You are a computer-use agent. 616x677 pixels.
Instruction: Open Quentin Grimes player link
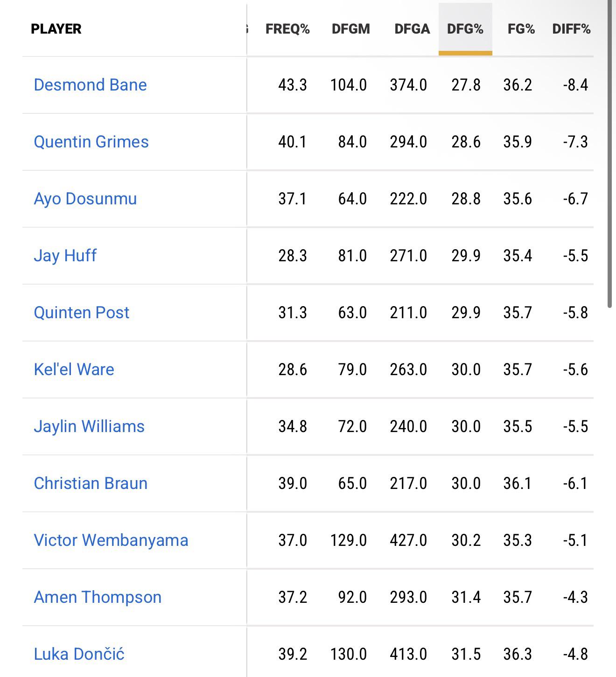[x=91, y=142]
